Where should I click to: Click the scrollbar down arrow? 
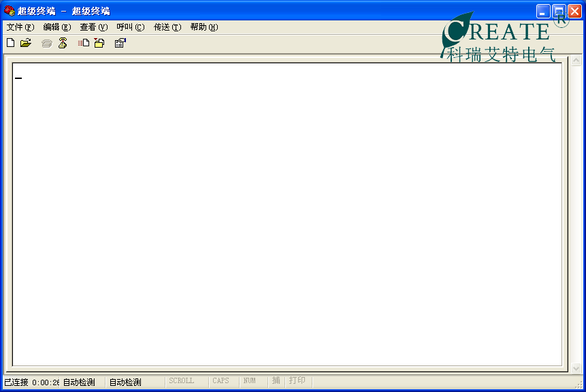[576, 368]
